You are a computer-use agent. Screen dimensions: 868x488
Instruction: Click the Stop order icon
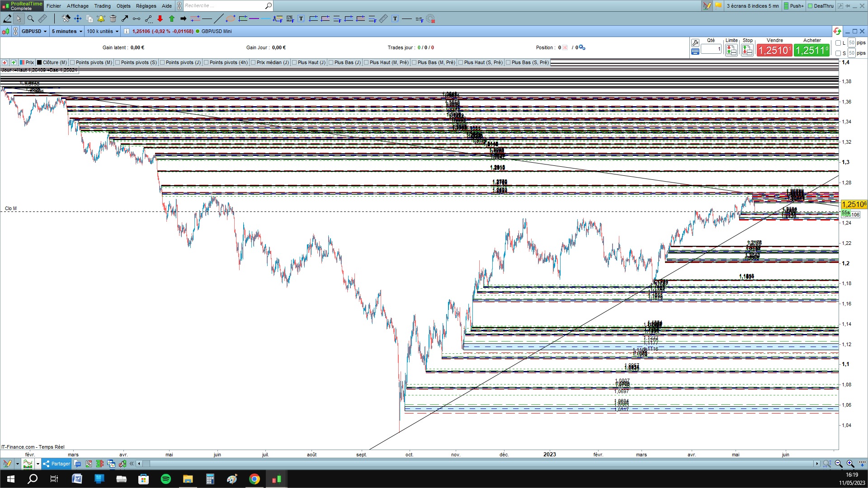(747, 50)
